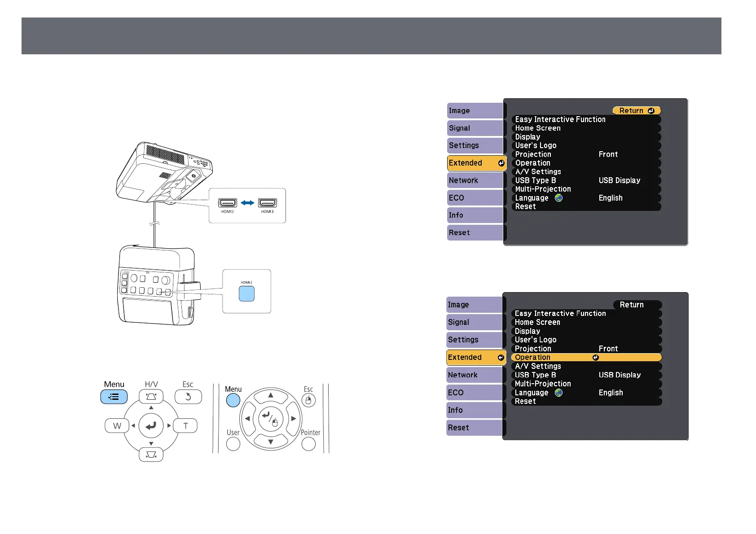756x534 pixels.
Task: Click the blue Menu button on control panel
Action: pos(114,397)
